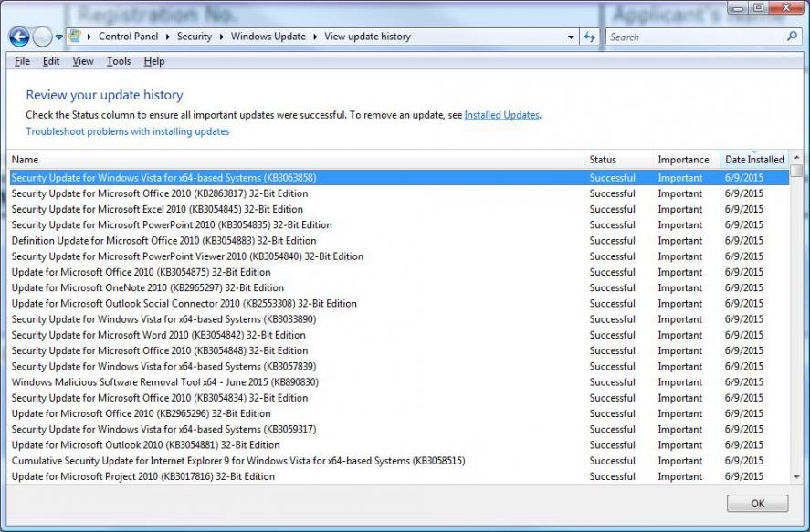Click the search magnifier icon
The height and width of the screenshot is (532, 810).
[792, 37]
